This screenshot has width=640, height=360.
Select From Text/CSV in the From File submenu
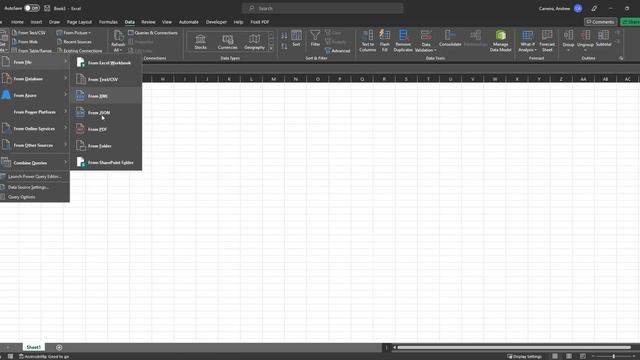click(x=106, y=79)
